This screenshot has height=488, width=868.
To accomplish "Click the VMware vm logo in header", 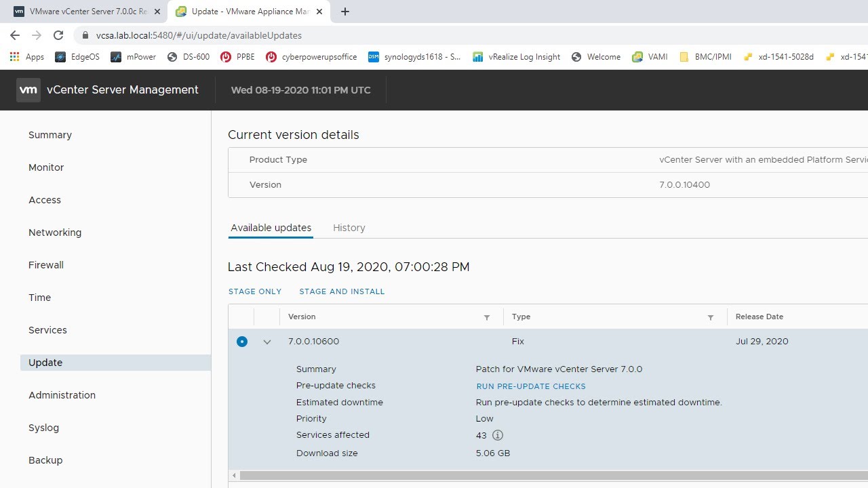I will click(x=28, y=89).
